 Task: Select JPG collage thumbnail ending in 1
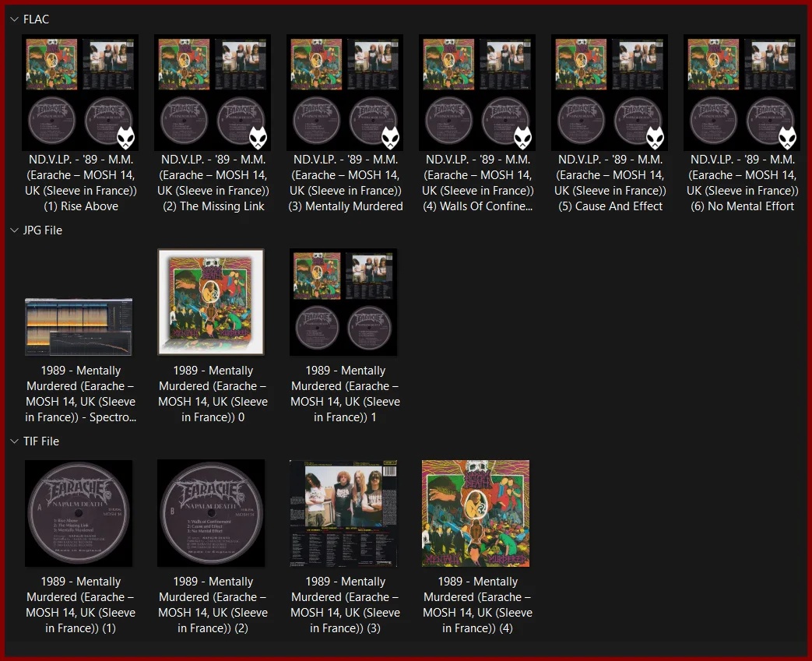click(x=343, y=302)
